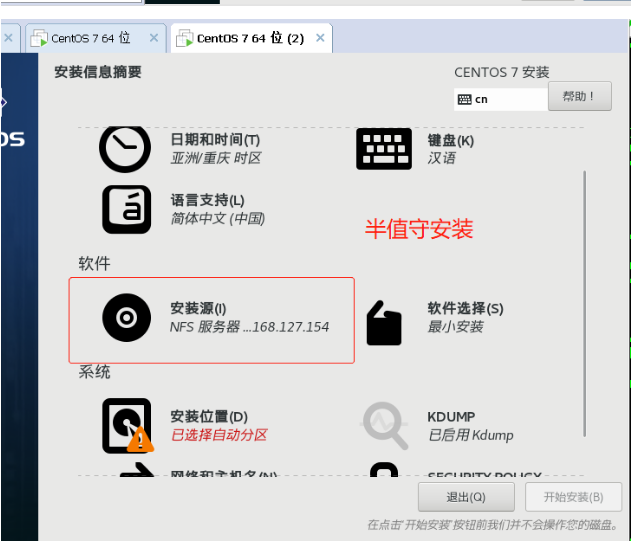Close the CentOS 7 64 位 tab
Screen dimensions: 632x546
coord(154,38)
